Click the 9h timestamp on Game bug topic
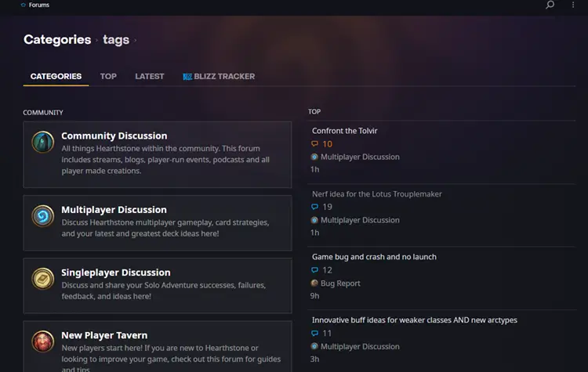Viewport: 588px width, 372px height. [314, 296]
